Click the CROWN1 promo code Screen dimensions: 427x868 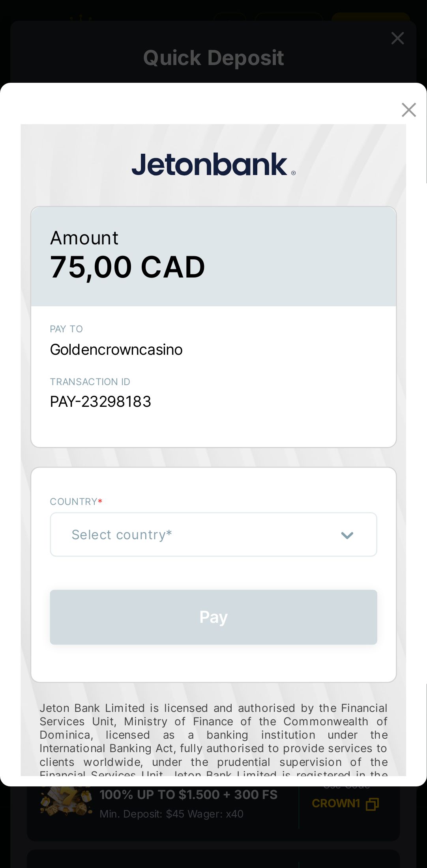336,803
